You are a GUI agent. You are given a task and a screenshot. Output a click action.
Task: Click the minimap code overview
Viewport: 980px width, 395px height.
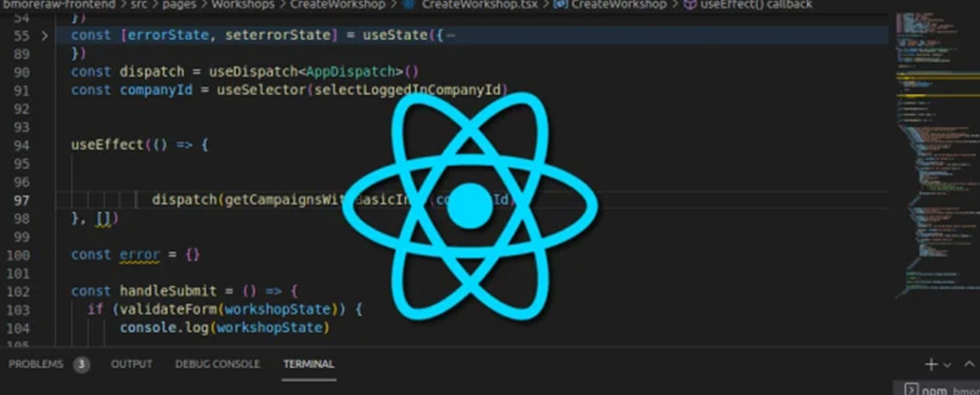pos(936,153)
